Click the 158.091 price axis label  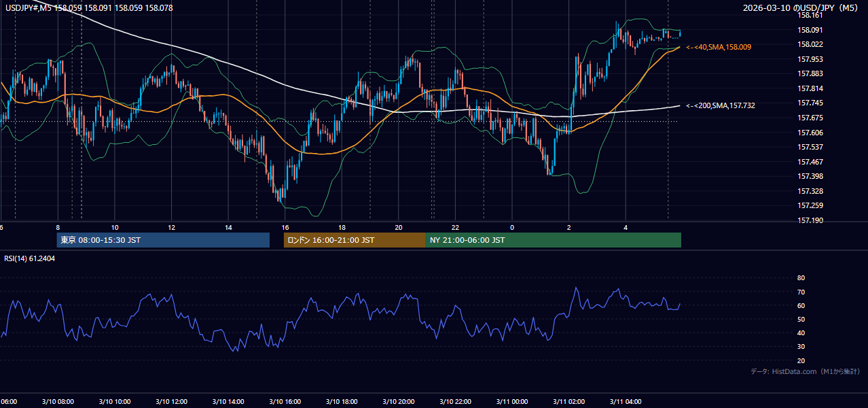coord(810,30)
